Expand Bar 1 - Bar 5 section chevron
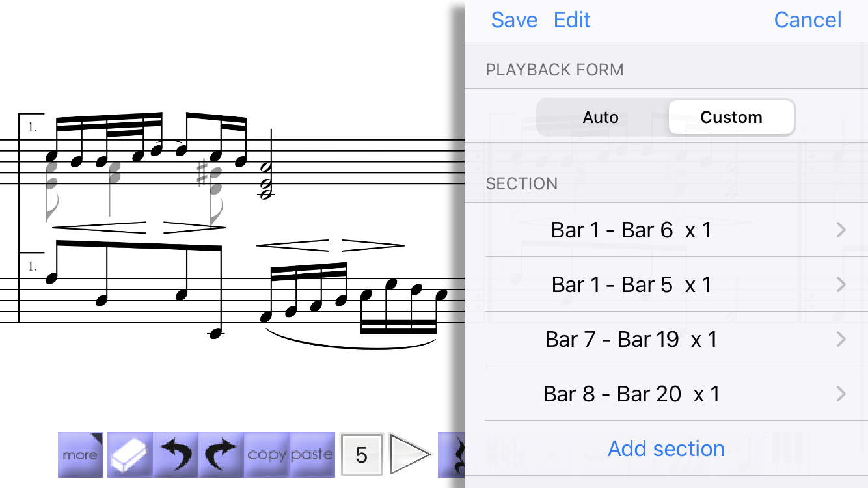Screen dimensions: 868x488 click(x=841, y=284)
